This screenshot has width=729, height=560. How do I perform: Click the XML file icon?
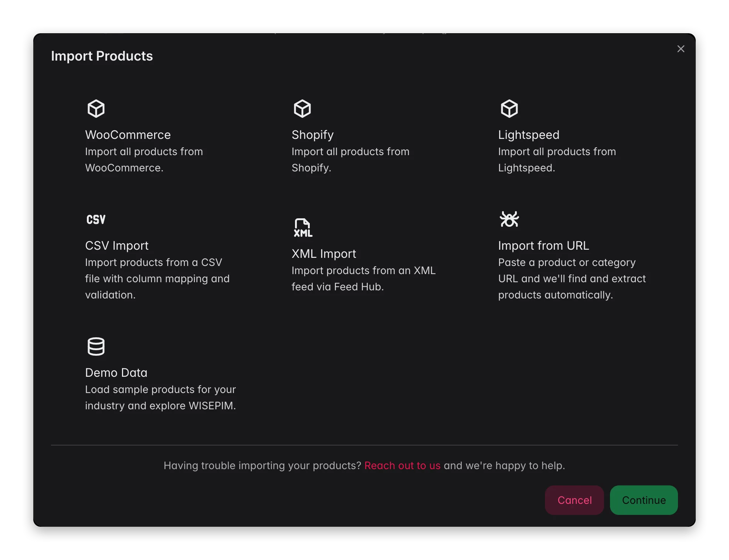click(303, 228)
